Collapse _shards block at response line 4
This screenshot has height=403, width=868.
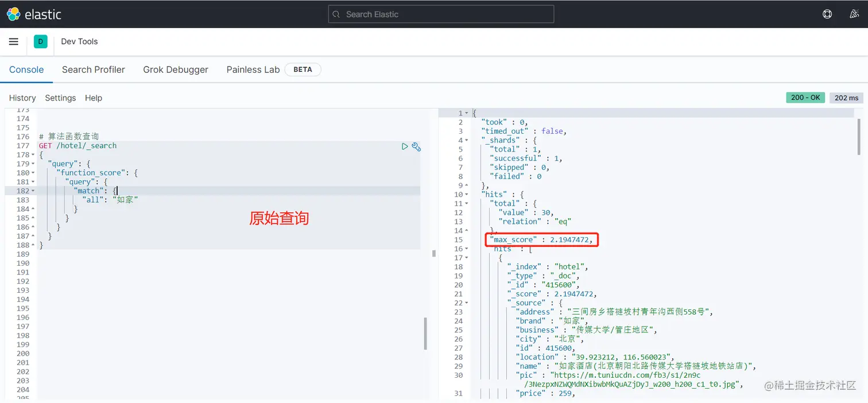[x=467, y=141]
